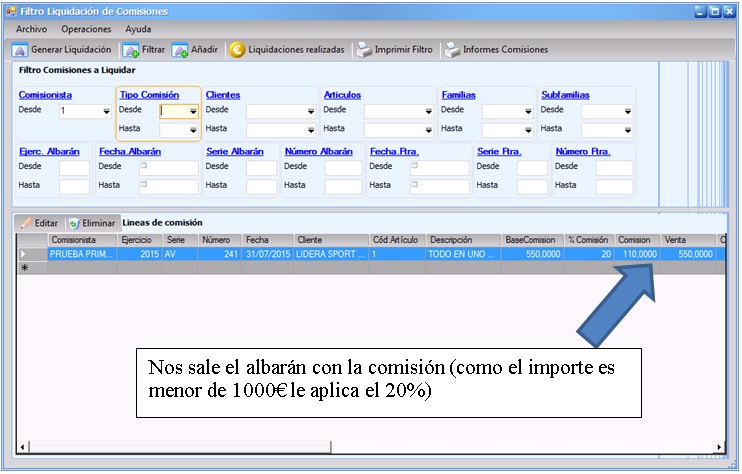Image resolution: width=742 pixels, height=474 pixels.
Task: Click the Imprimir Filtro printer icon
Action: pyautogui.click(x=366, y=49)
